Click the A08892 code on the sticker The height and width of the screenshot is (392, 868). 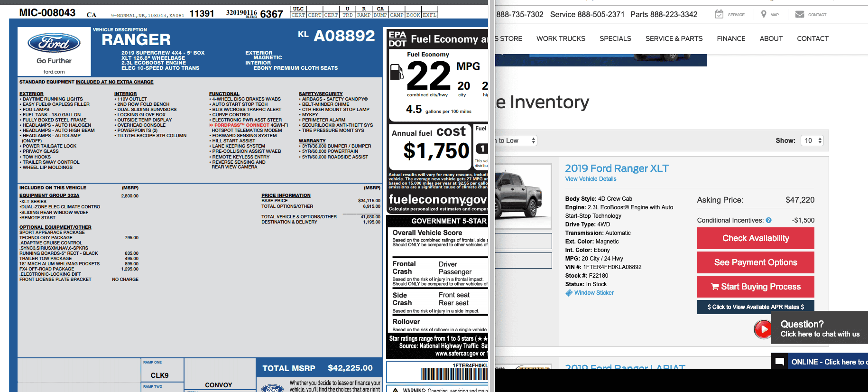(x=344, y=36)
